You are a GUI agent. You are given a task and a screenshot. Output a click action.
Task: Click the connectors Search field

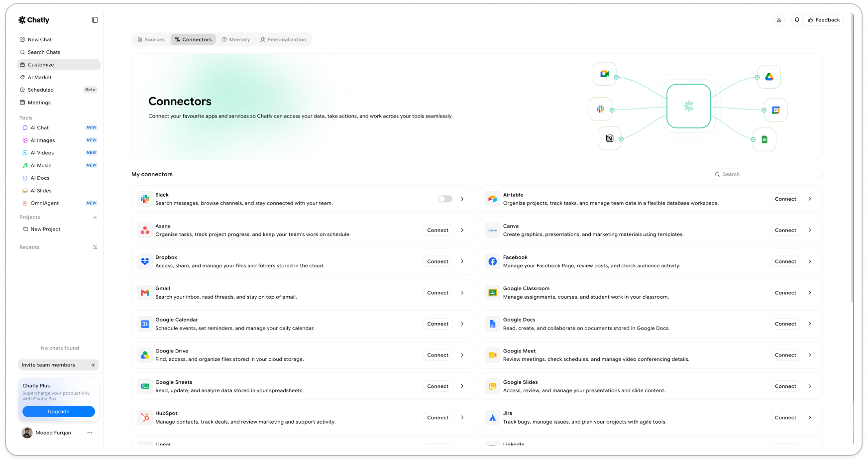tap(766, 174)
